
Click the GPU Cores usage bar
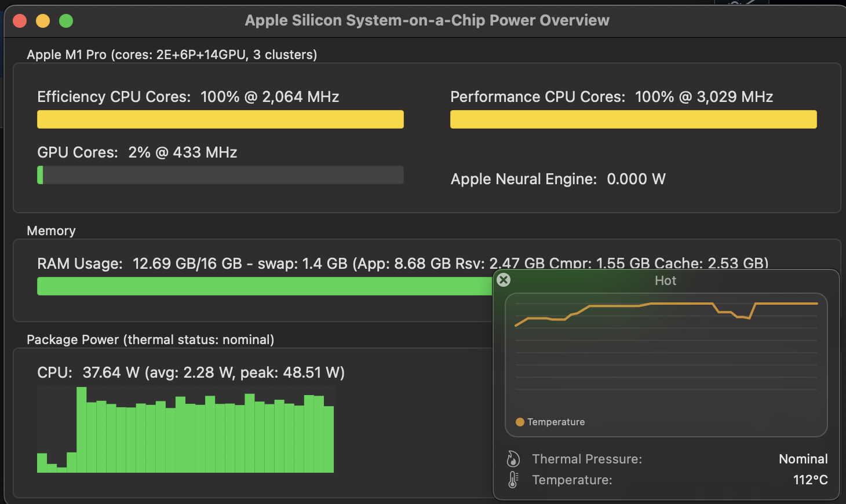[x=220, y=175]
